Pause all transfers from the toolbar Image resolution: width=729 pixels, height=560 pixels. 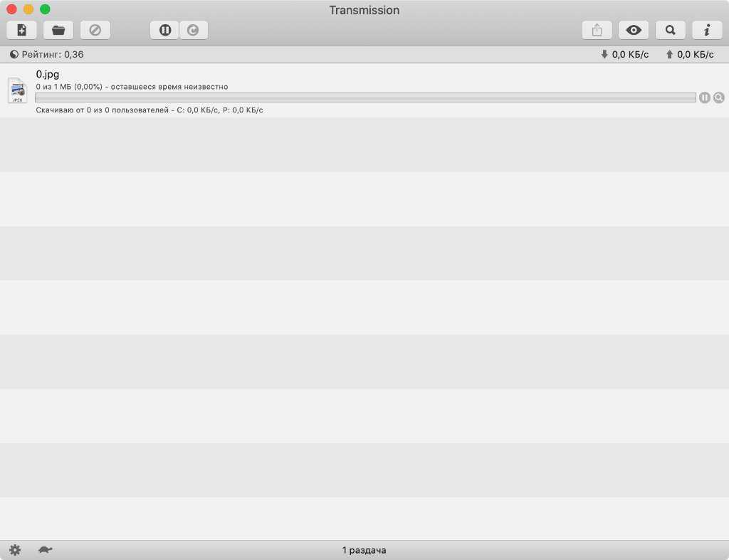164,30
